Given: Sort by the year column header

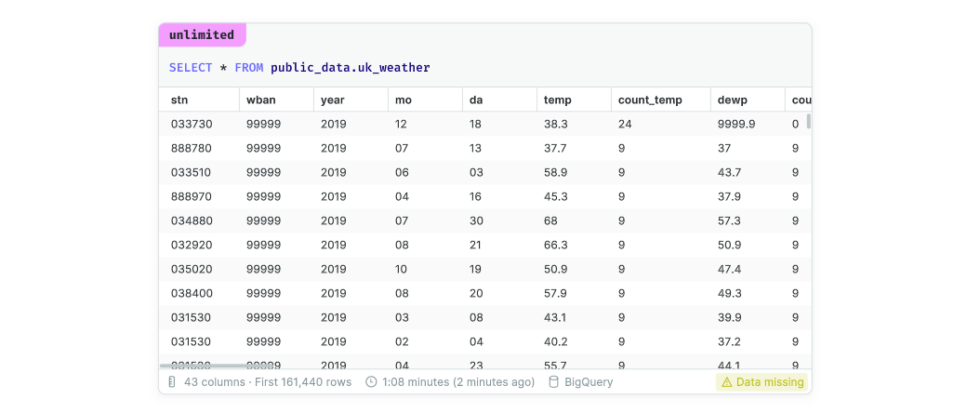Looking at the screenshot, I should click(333, 100).
